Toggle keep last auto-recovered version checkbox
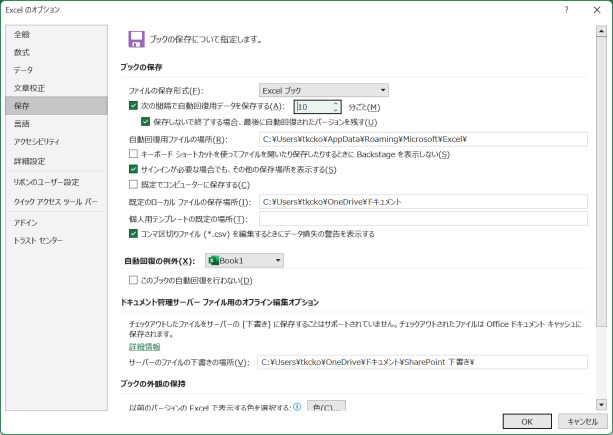The height and width of the screenshot is (435, 613). point(145,122)
